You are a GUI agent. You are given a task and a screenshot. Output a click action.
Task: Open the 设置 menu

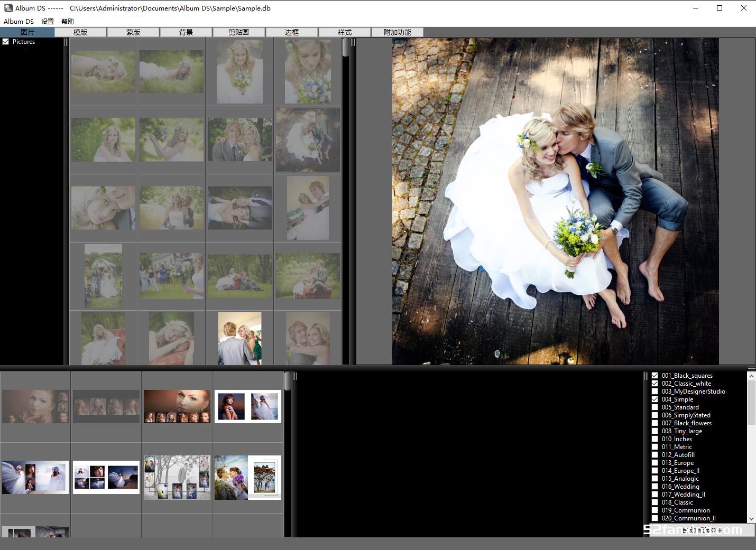coord(48,21)
